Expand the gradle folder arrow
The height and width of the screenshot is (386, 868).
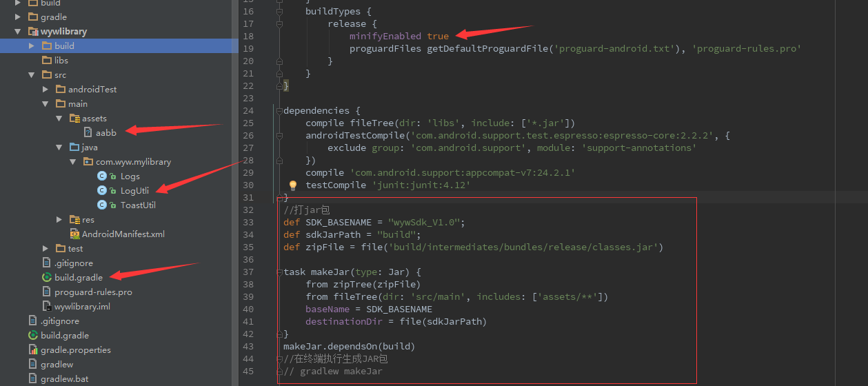[x=18, y=17]
